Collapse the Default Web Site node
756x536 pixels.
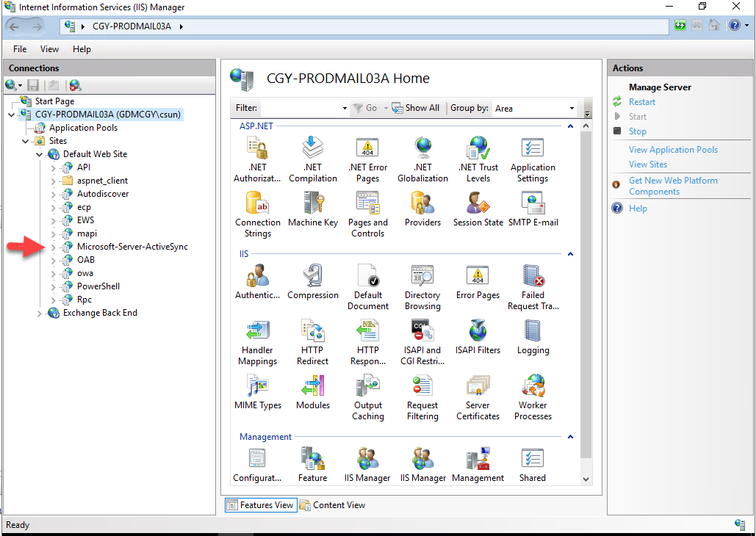click(x=39, y=155)
